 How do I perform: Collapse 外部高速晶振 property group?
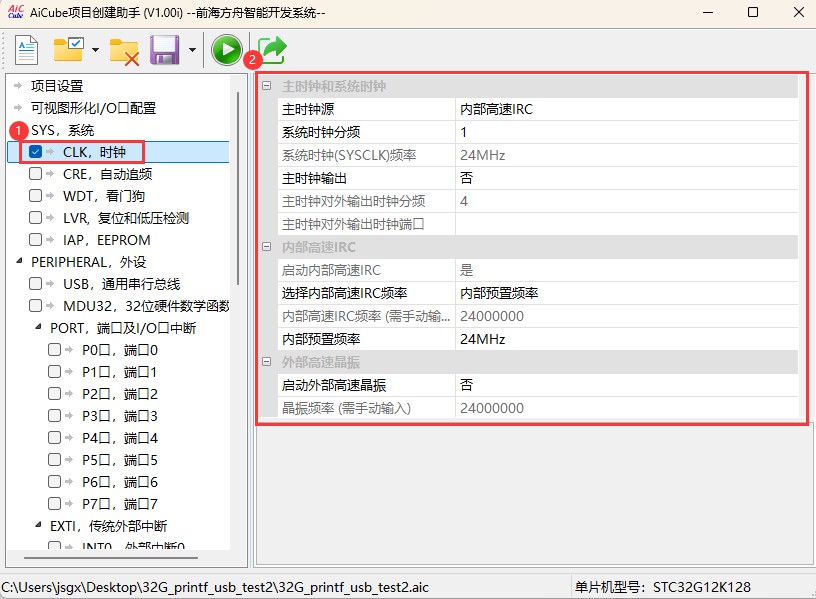click(x=266, y=362)
